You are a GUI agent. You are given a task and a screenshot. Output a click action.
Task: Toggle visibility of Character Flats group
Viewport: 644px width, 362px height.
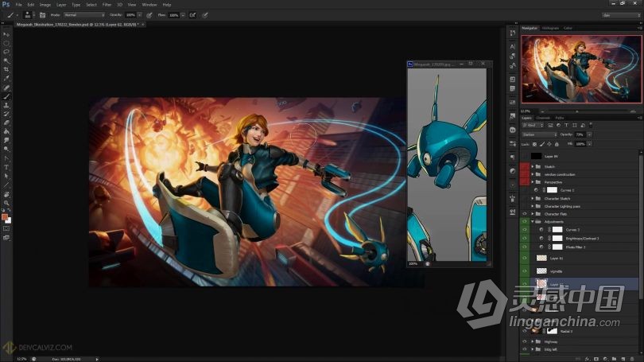click(x=525, y=214)
